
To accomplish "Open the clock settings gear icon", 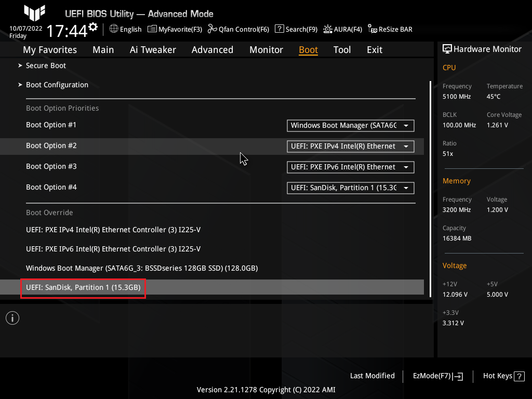I will 93,27.
